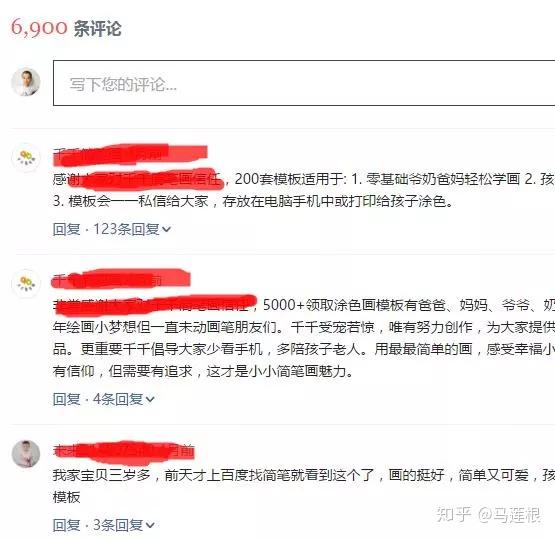Open the redacted username of the third commenter
Viewport: 555px width, 539px height.
coord(124,452)
